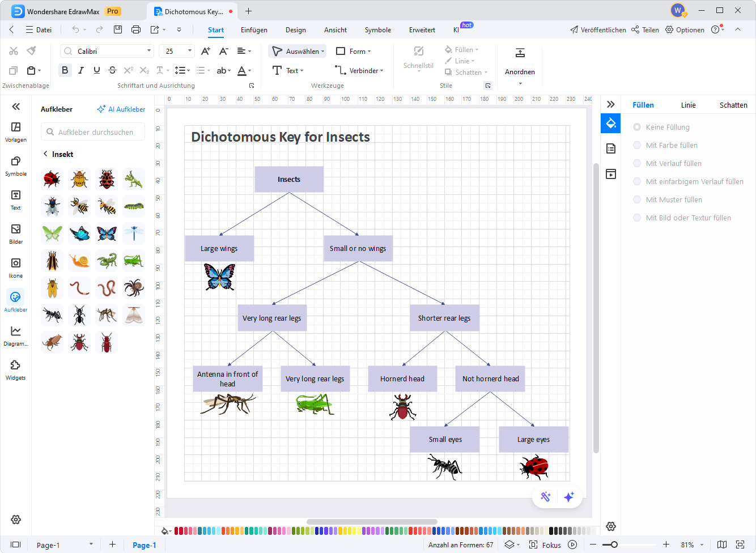Choose Mit Muster füllen radio button
Screen dimensions: 756x553
point(637,199)
